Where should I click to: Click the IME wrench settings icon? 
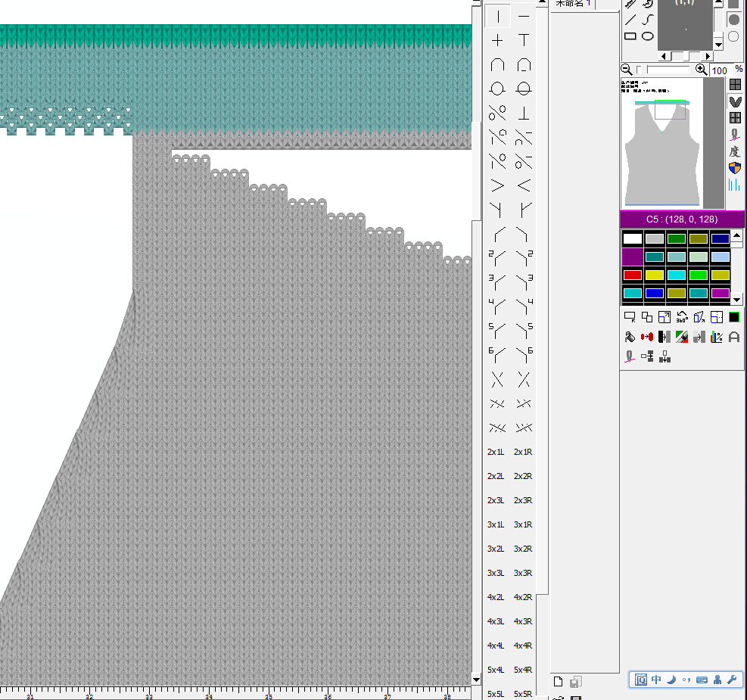coord(733,680)
